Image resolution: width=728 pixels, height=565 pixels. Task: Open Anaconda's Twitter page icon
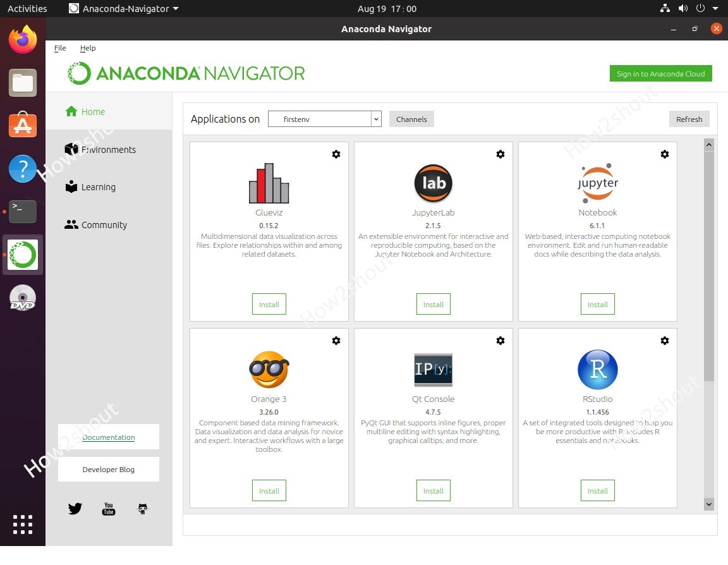pos(75,508)
